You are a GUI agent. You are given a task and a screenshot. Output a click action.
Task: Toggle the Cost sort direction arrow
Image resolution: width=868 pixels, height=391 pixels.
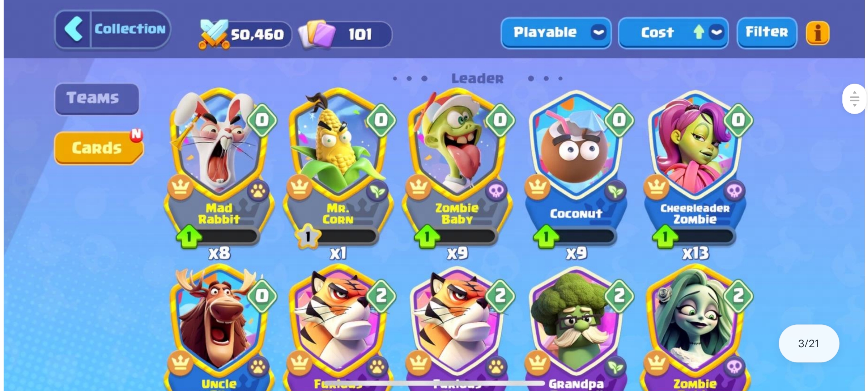click(699, 32)
